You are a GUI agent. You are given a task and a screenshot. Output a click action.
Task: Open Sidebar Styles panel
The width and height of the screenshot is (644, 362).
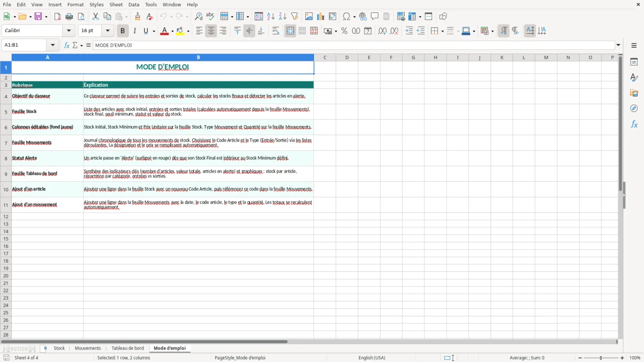tap(634, 78)
